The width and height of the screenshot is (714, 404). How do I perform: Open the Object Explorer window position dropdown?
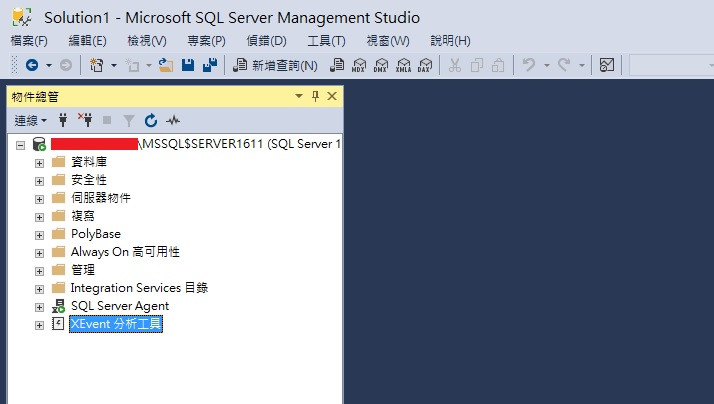pos(299,96)
